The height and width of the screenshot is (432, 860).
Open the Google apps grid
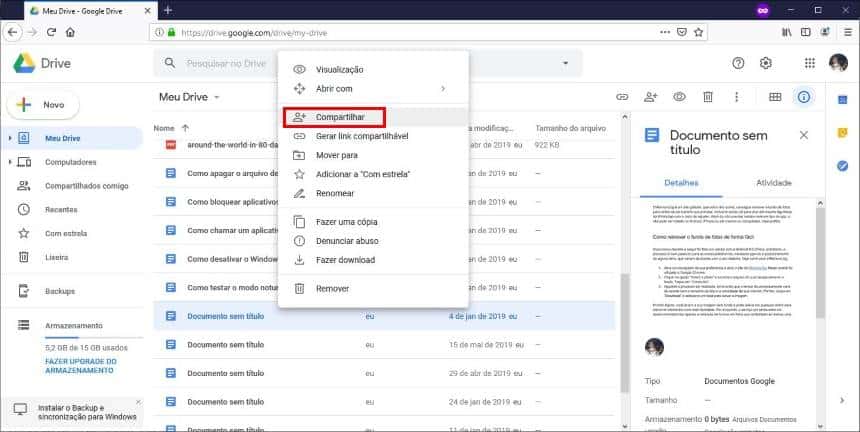pos(810,63)
